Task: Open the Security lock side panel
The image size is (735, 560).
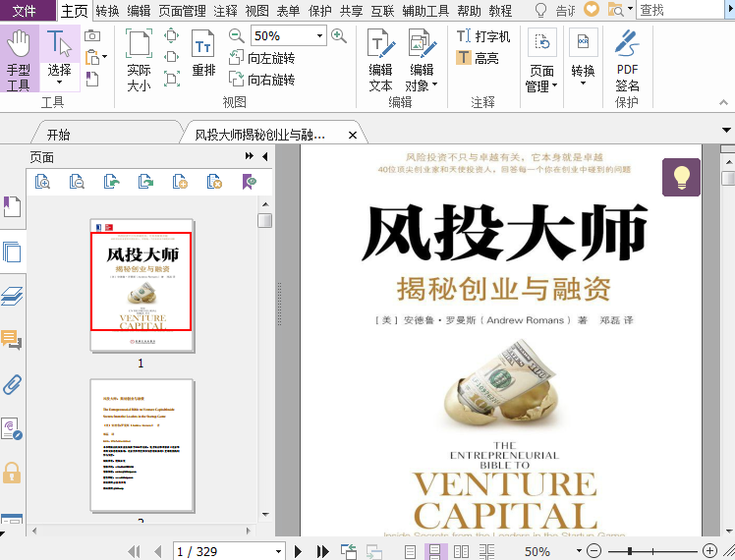Action: [12, 473]
